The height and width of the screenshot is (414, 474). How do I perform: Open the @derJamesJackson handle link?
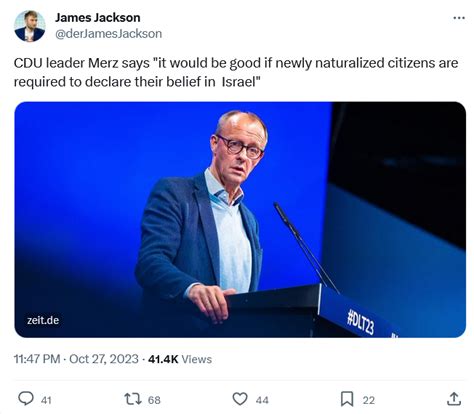coord(109,34)
